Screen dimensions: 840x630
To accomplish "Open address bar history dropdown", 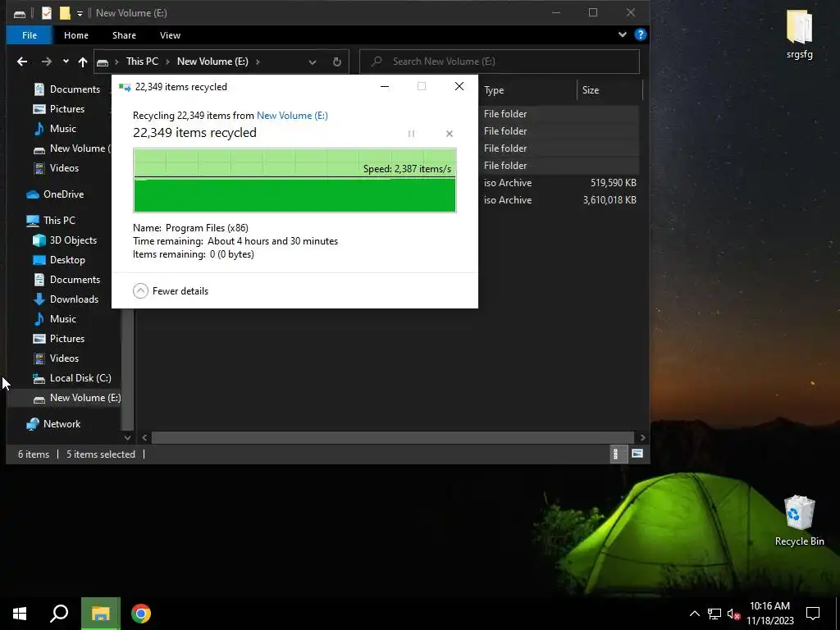I will [313, 62].
